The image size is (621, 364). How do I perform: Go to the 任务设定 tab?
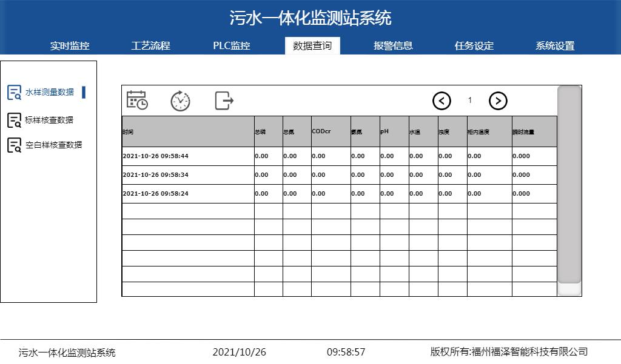click(x=474, y=46)
